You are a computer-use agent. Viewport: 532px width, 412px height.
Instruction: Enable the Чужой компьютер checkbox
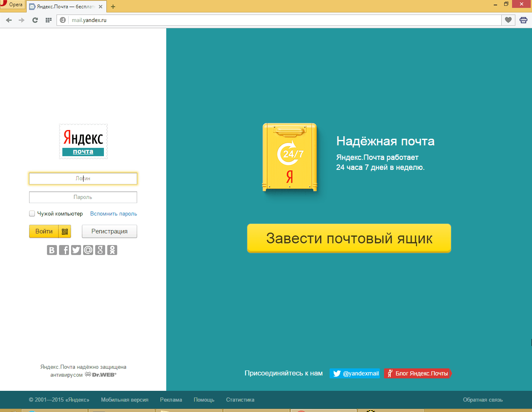pyautogui.click(x=32, y=213)
